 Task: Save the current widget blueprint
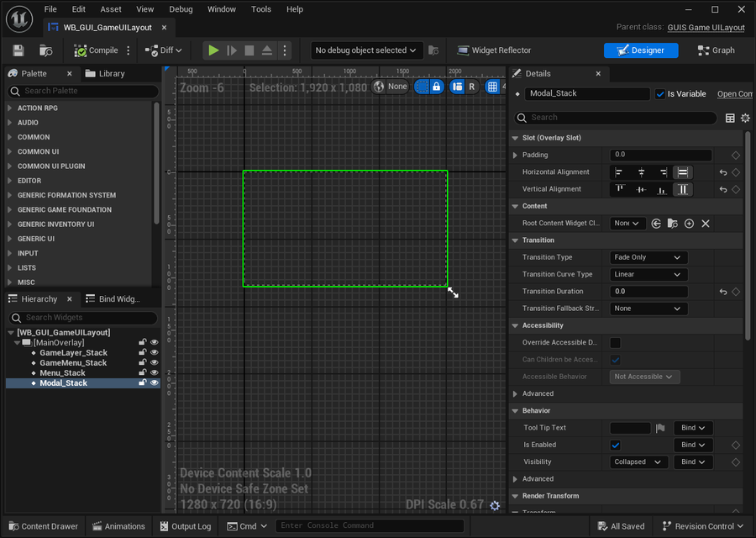pos(18,50)
